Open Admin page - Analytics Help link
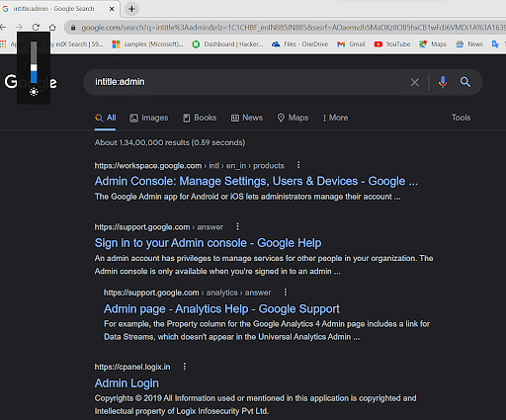 (221, 309)
